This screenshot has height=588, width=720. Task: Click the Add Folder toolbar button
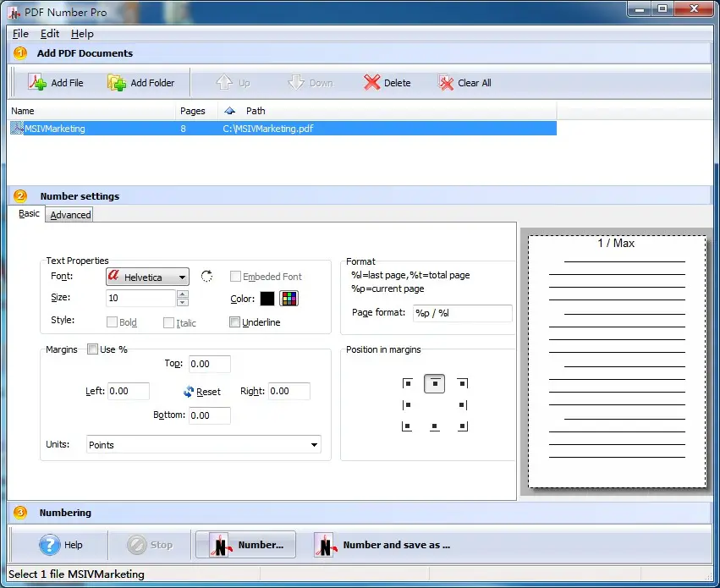click(141, 83)
